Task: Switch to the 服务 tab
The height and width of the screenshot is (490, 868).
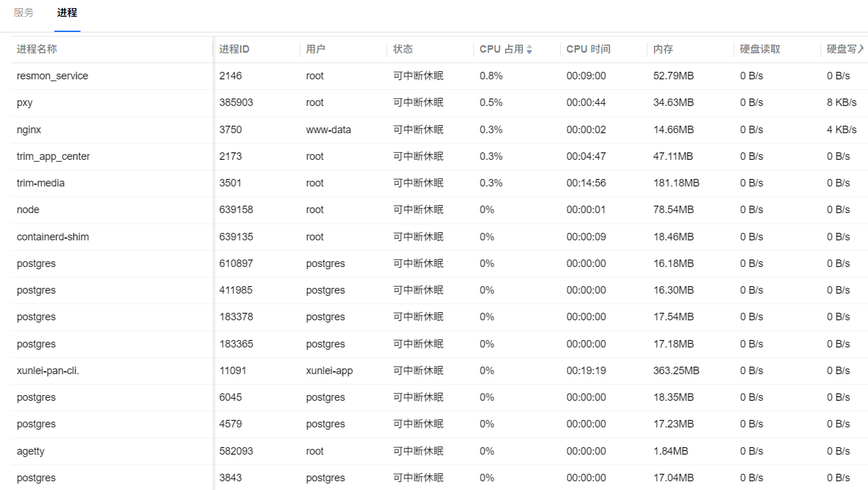Action: tap(24, 13)
